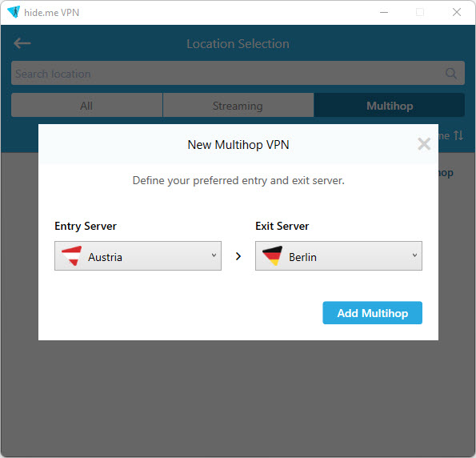Click the hide.me VPN logo icon
Screen dimensions: 476x458
(x=14, y=12)
